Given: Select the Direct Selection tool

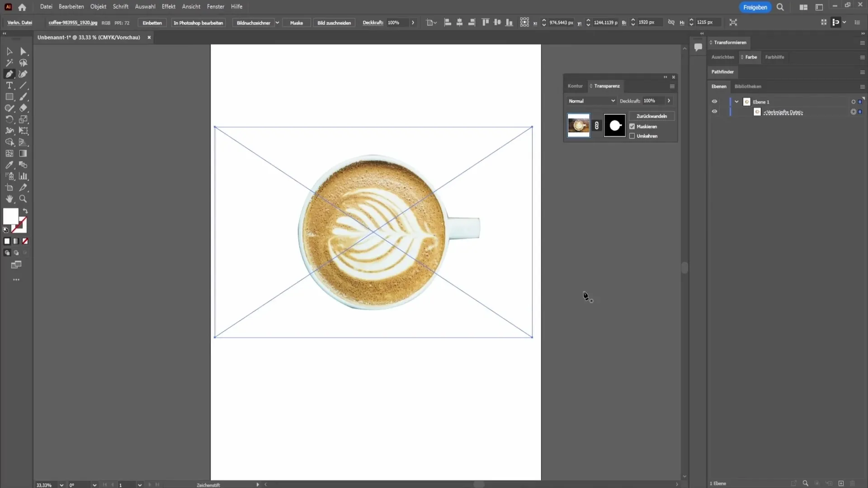Looking at the screenshot, I should tap(24, 52).
